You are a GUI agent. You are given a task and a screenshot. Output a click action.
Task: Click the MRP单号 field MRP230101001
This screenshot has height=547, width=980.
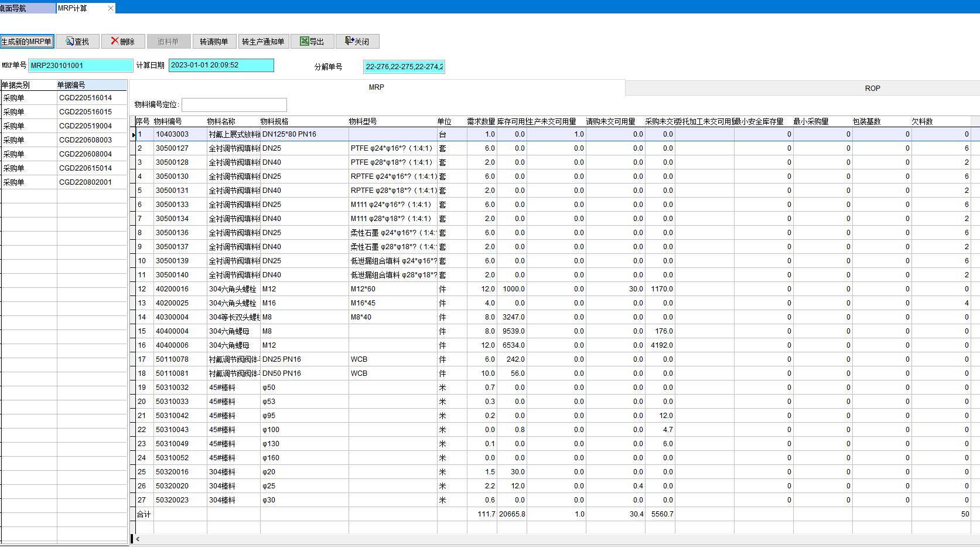pos(81,66)
